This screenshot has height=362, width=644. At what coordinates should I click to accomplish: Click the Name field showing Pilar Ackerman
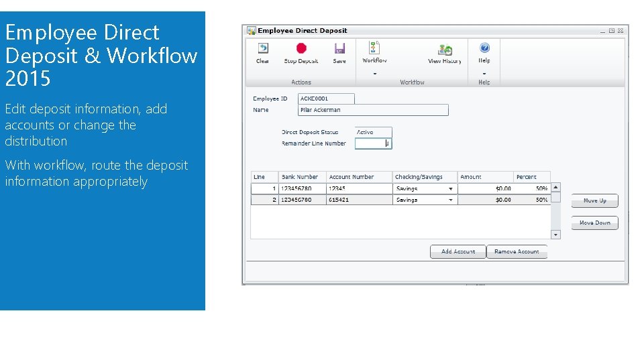click(x=373, y=110)
